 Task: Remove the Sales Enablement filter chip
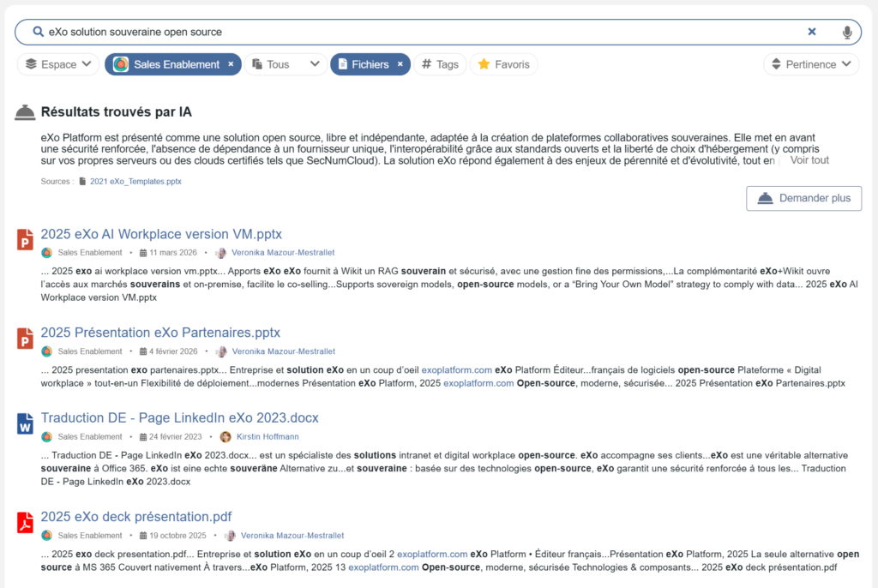231,64
